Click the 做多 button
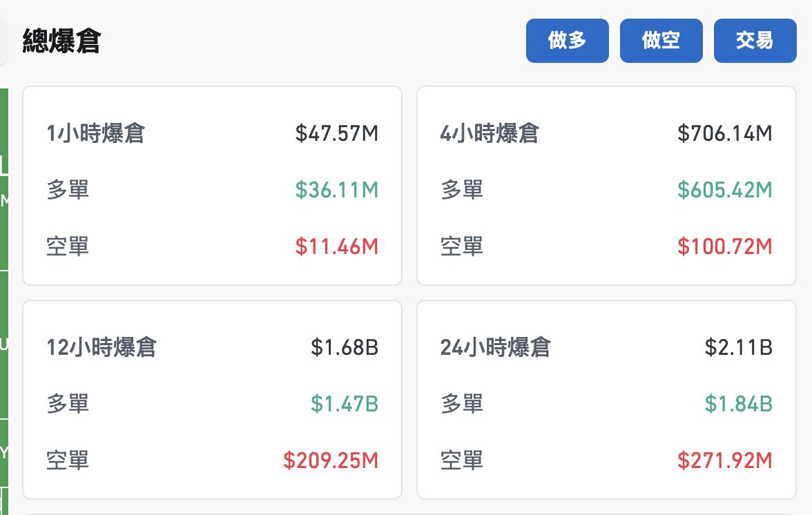 point(567,41)
